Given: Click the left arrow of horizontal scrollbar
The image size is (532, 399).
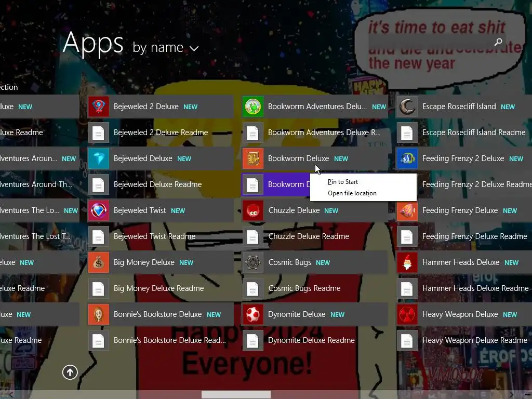Looking at the screenshot, I should (x=11, y=395).
